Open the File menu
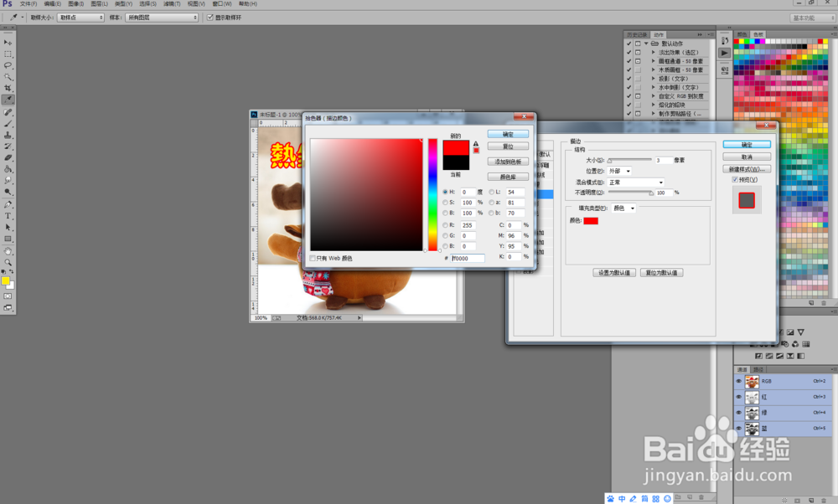This screenshot has height=504, width=838. click(28, 3)
